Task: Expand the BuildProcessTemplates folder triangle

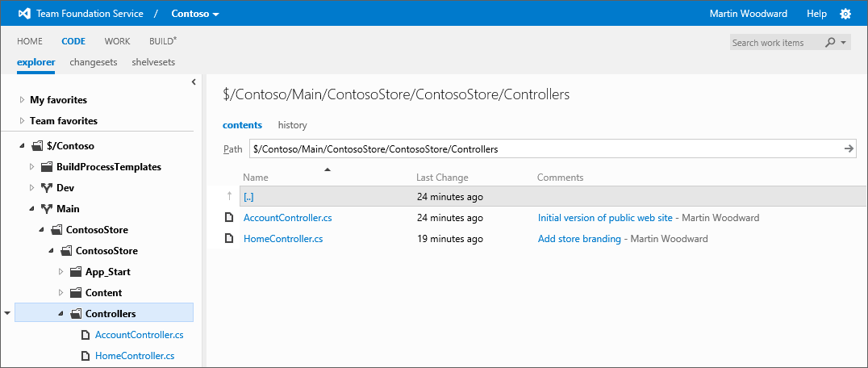Action: [x=31, y=166]
